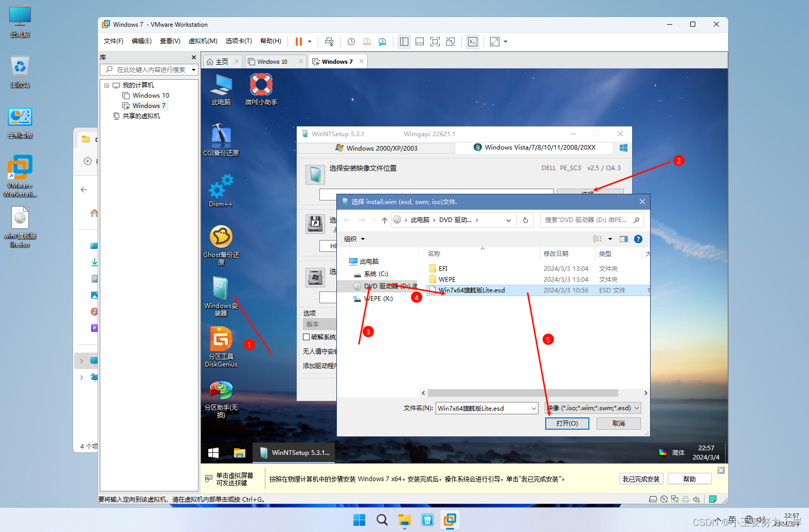Open the power options dropdown arrow
The image size is (809, 532).
point(310,42)
